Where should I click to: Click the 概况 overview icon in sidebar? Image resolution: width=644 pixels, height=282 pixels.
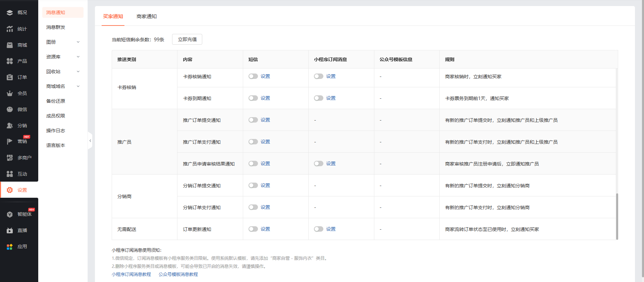[10, 13]
